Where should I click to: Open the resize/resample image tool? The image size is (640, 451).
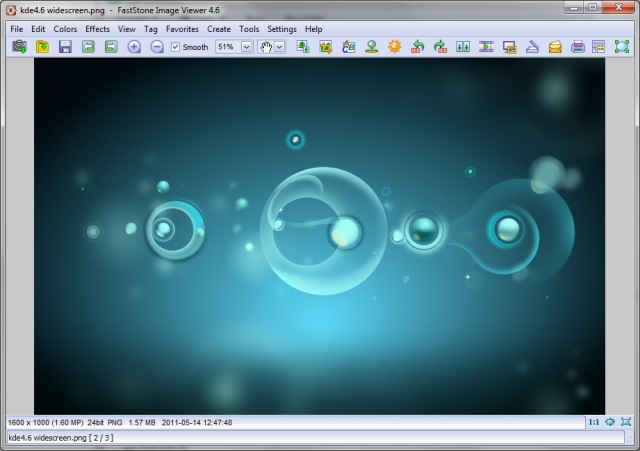coord(302,47)
